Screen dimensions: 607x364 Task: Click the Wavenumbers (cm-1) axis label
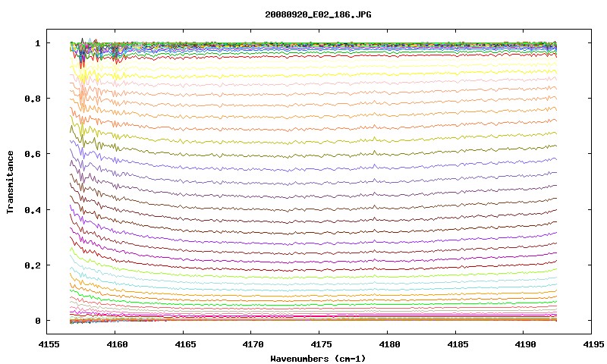(318, 359)
